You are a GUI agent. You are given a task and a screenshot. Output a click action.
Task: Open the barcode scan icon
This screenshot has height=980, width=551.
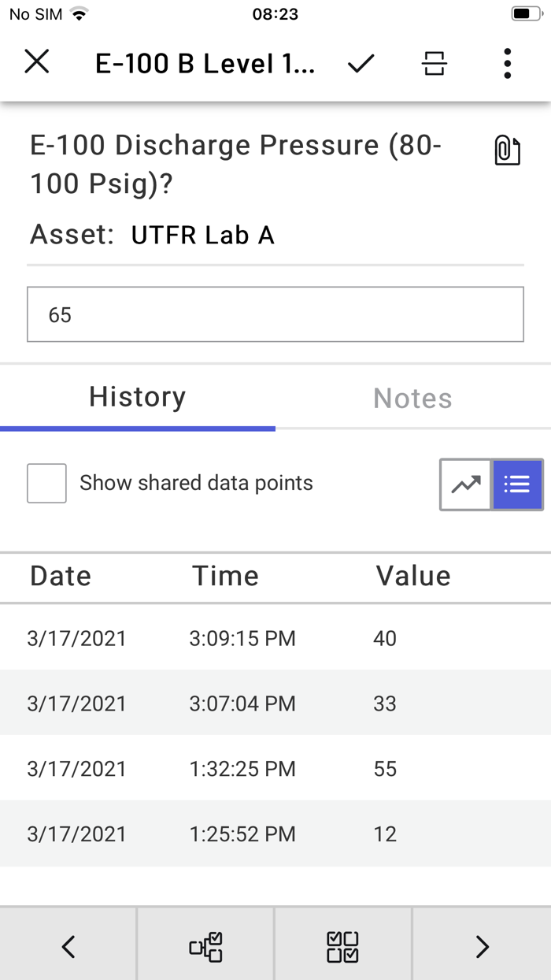pyautogui.click(x=434, y=63)
